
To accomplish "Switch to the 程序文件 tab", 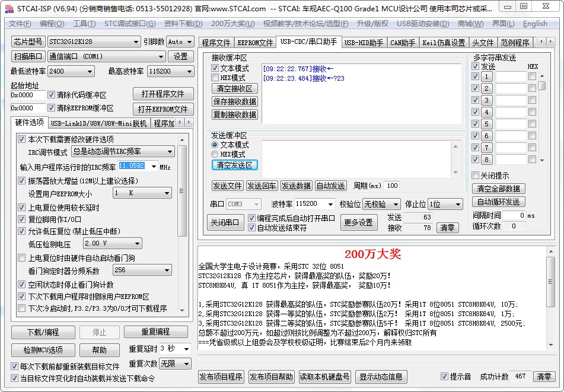I will coord(216,43).
